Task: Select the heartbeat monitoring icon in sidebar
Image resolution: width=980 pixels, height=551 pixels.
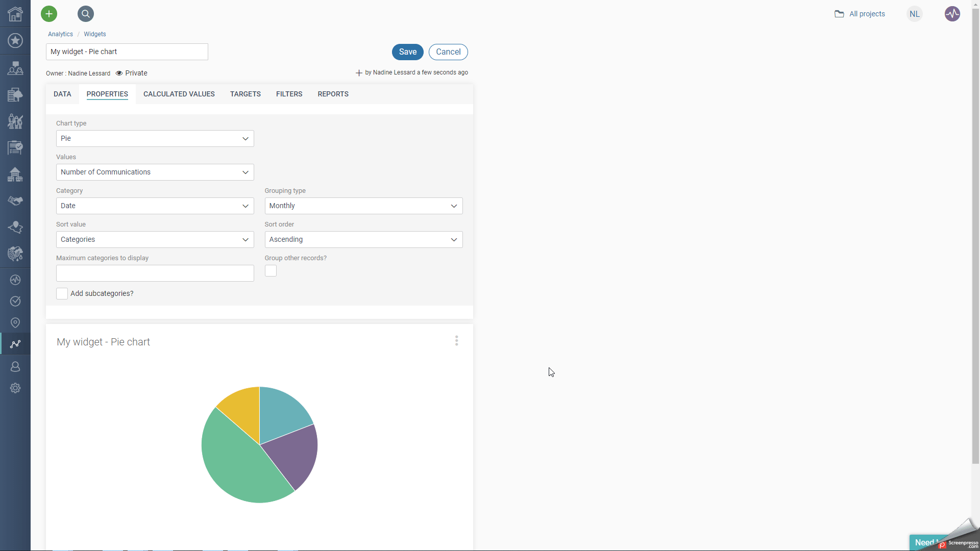Action: click(x=15, y=279)
